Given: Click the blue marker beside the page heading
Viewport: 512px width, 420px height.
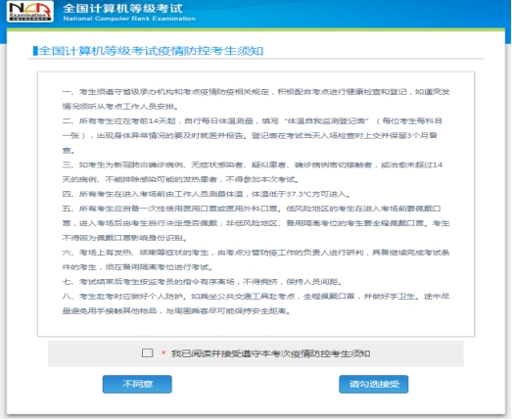Looking at the screenshot, I should [35, 51].
